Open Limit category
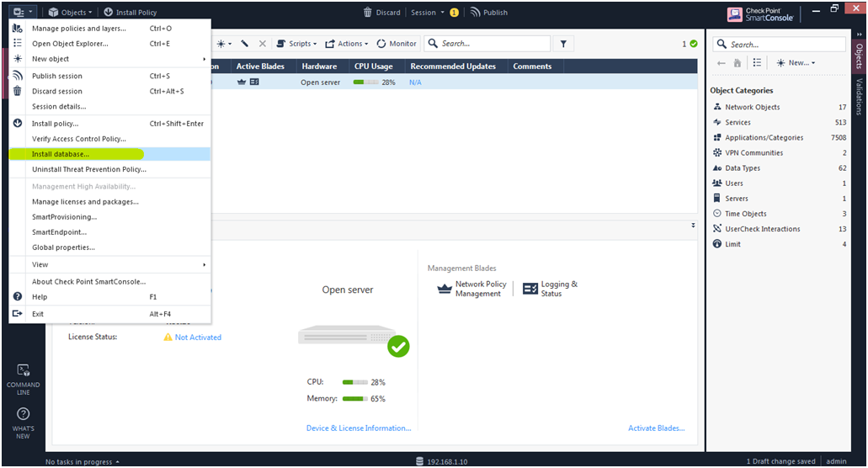 point(779,244)
